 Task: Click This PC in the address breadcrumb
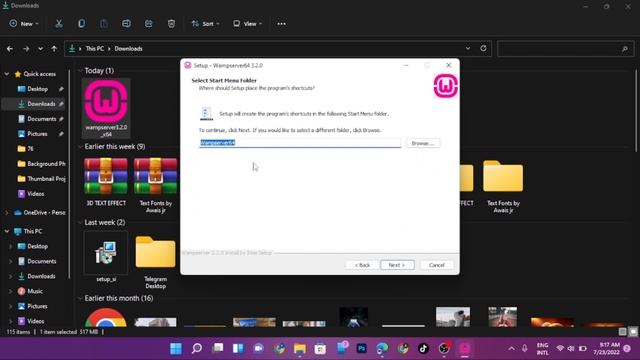click(95, 49)
